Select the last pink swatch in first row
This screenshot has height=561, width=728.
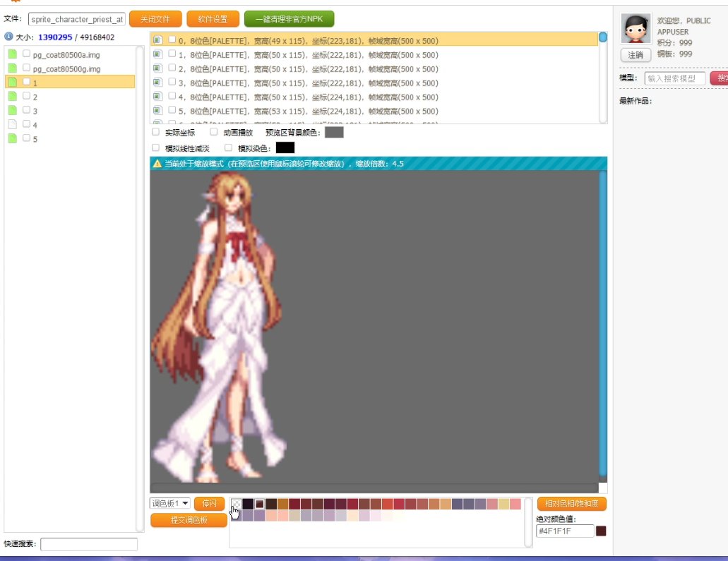(515, 504)
